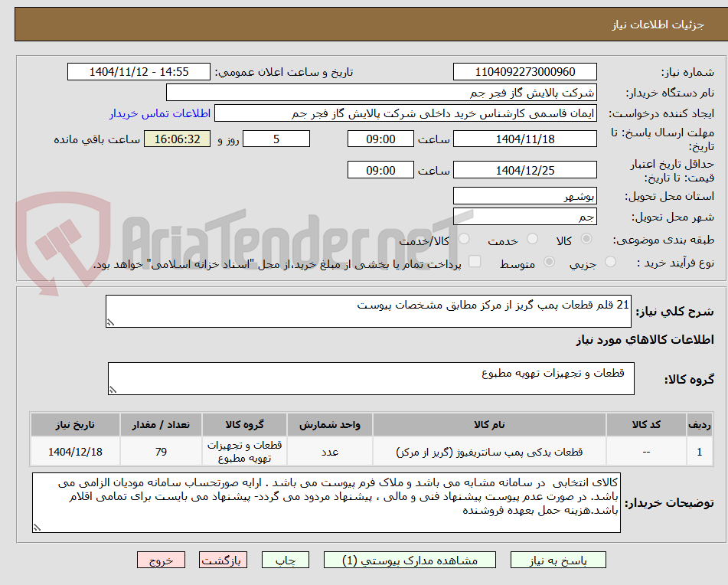This screenshot has height=585, width=728.
Task: Click the ردیف column header
Action: click(700, 425)
